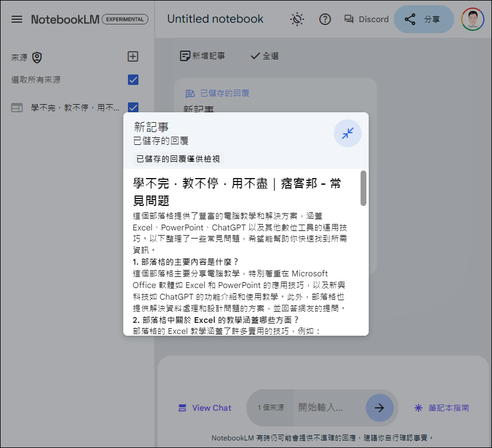
Task: Click the 來源 sources heading
Action: [19, 58]
